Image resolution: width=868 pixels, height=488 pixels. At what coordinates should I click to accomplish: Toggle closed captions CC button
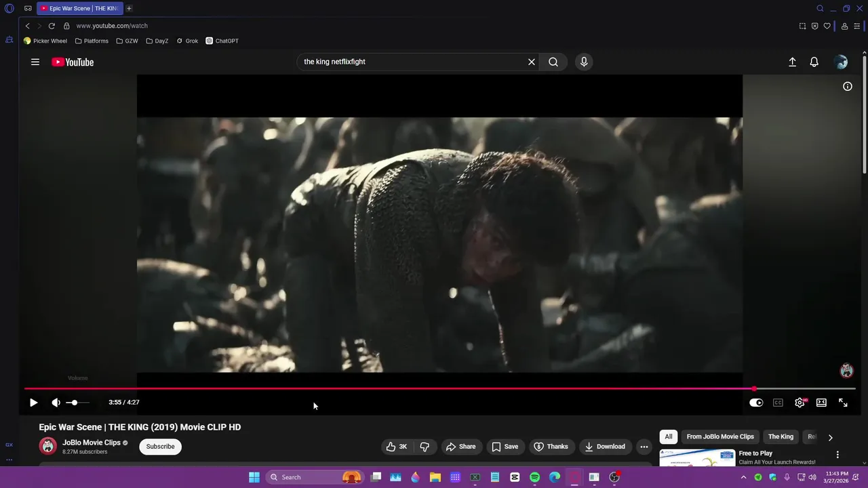[x=778, y=403]
